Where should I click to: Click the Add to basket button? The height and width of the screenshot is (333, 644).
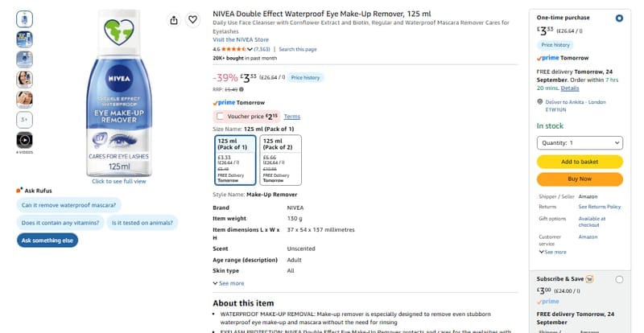pyautogui.click(x=580, y=162)
